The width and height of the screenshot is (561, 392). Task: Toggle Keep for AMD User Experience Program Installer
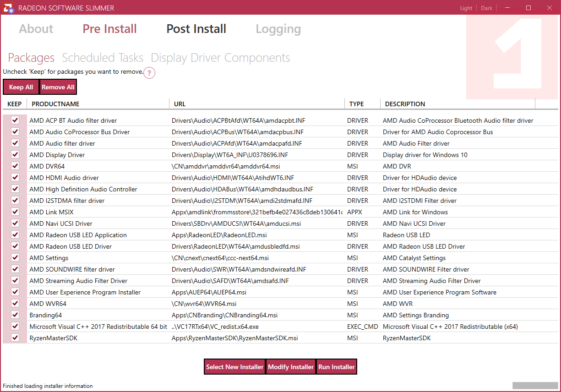[15, 292]
